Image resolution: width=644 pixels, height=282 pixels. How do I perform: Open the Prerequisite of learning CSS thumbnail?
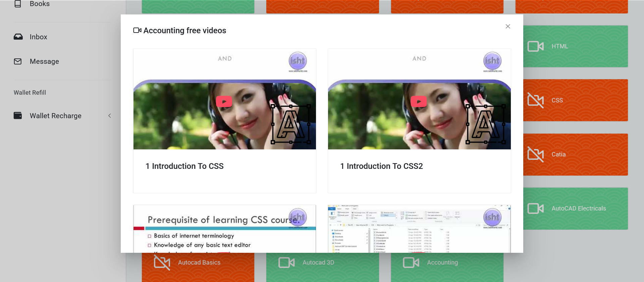point(224,229)
